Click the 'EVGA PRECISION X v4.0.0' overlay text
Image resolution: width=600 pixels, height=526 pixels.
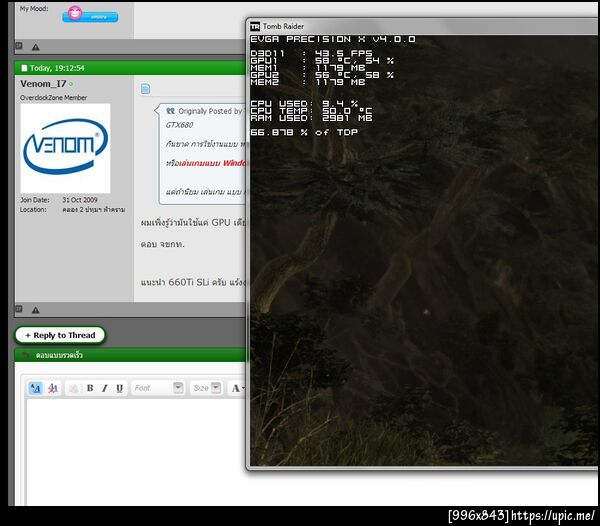333,39
